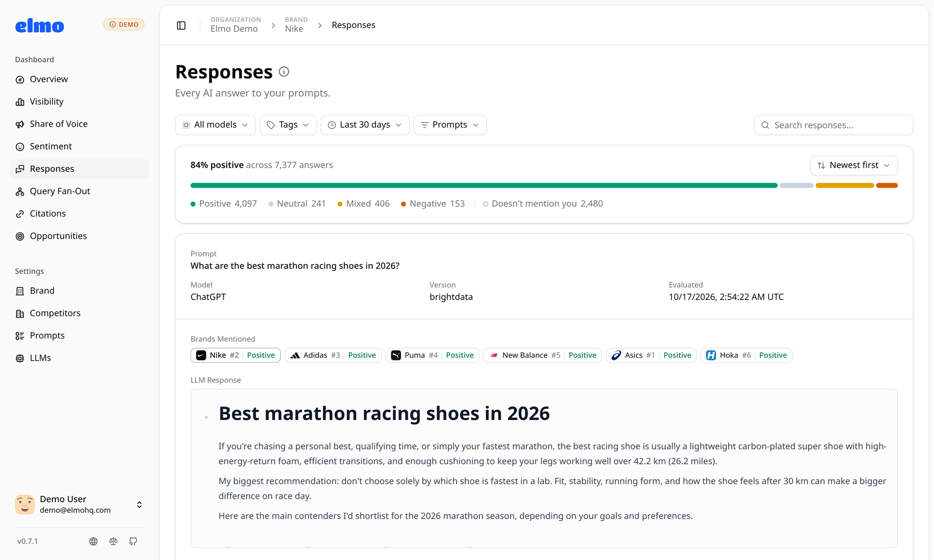Click the amber mixed bar segment
This screenshot has width=934, height=560.
[844, 185]
